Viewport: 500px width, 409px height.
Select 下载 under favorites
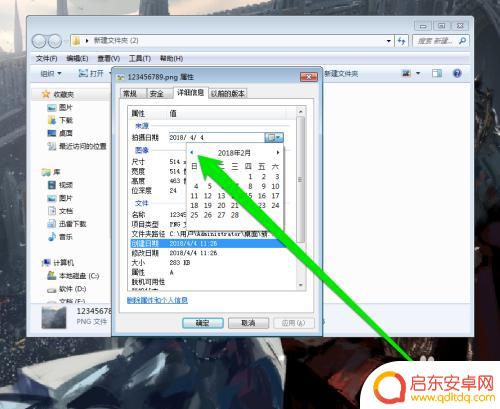60,120
